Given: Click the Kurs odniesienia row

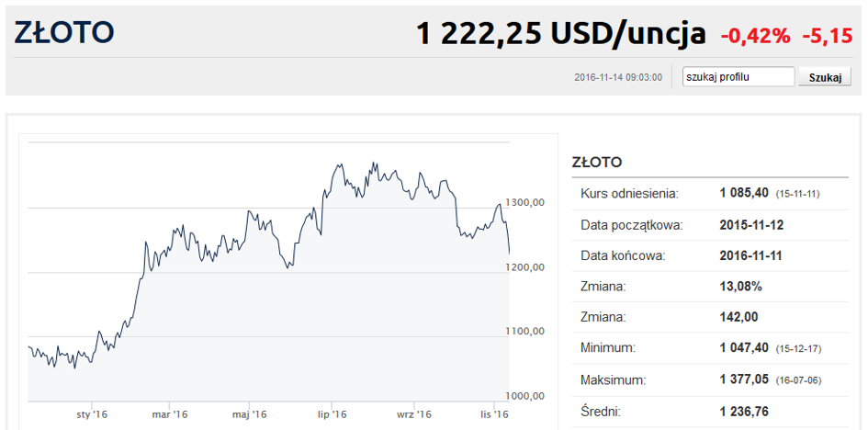Looking at the screenshot, I should [710, 194].
